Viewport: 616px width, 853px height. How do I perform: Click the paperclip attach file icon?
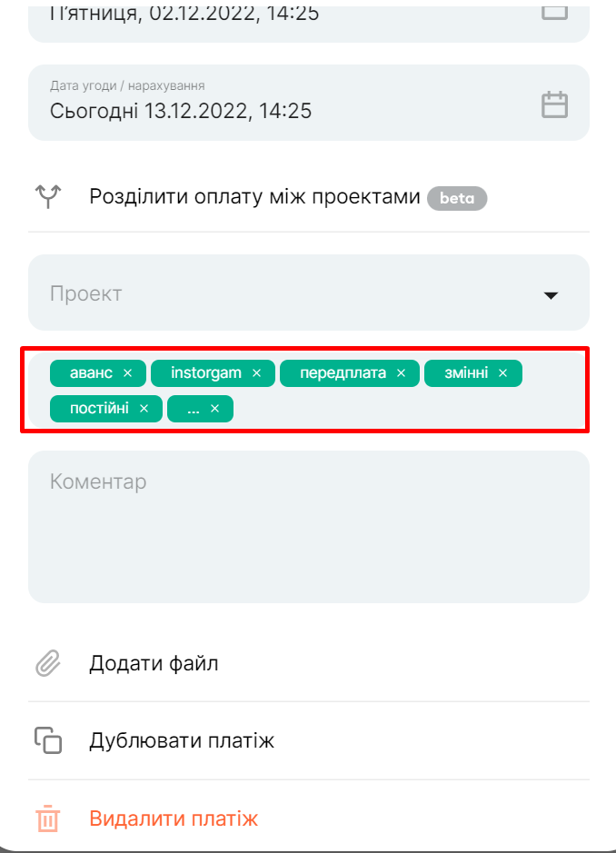tap(48, 663)
